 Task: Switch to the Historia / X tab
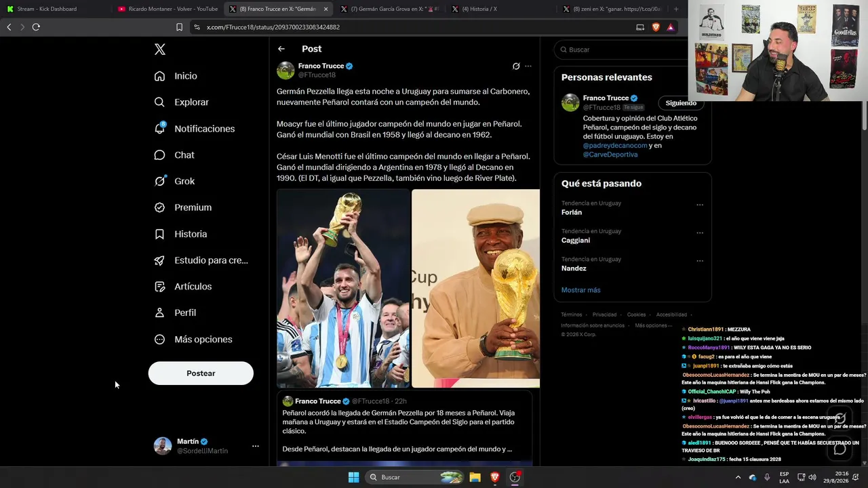point(500,9)
